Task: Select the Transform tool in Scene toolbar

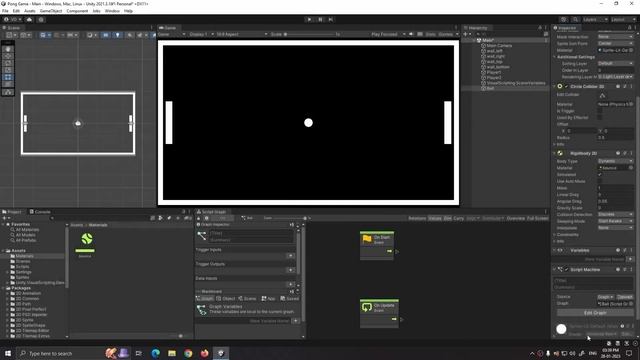Action: [8, 84]
